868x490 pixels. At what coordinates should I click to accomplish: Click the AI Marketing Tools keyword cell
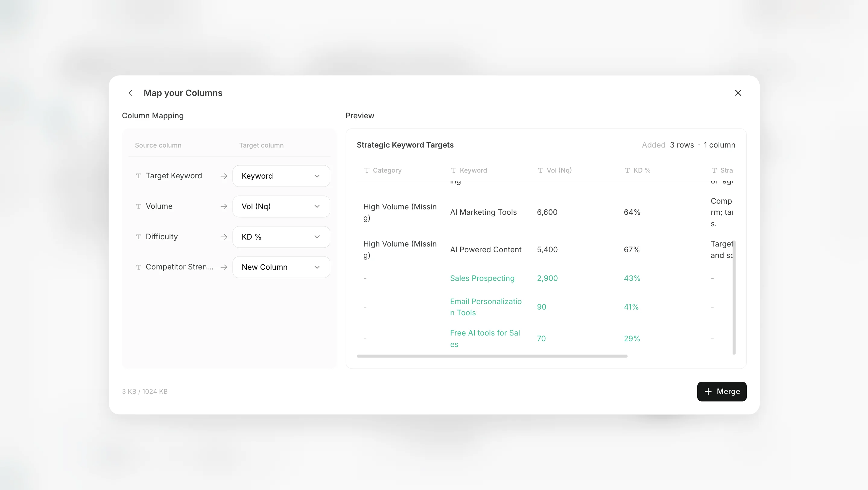point(483,212)
